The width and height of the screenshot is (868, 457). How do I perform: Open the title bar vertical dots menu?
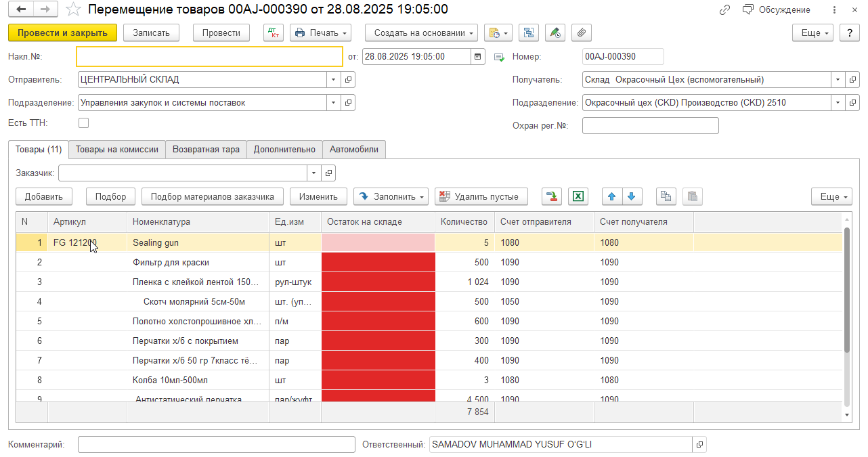(834, 9)
